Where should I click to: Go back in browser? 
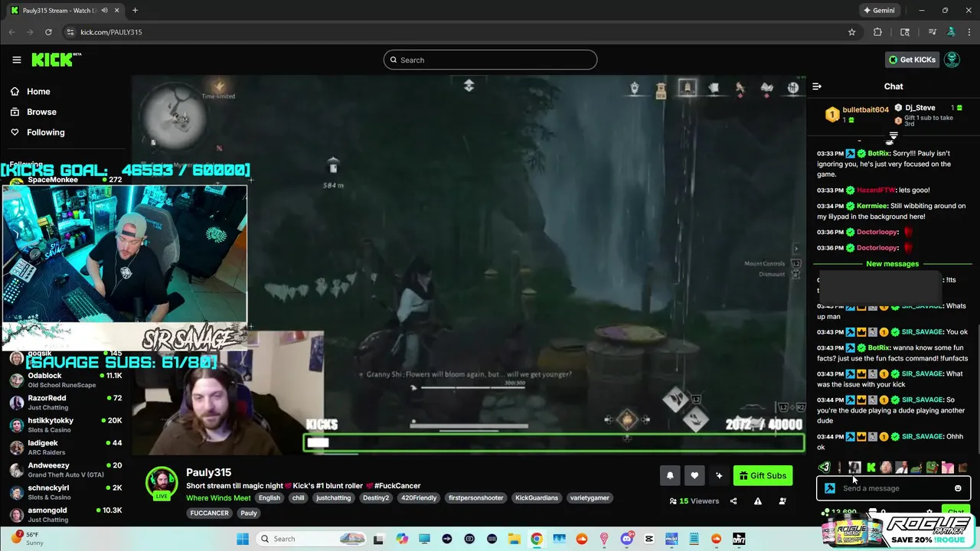11,32
